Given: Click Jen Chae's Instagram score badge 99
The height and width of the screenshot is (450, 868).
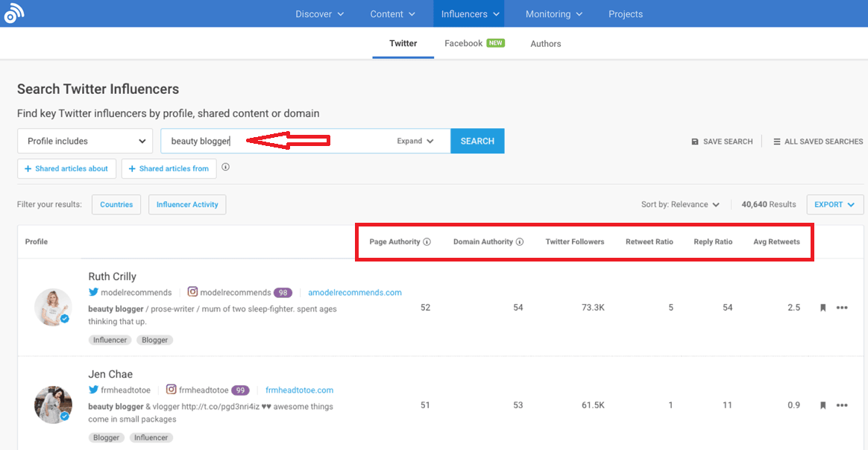Looking at the screenshot, I should (x=240, y=390).
